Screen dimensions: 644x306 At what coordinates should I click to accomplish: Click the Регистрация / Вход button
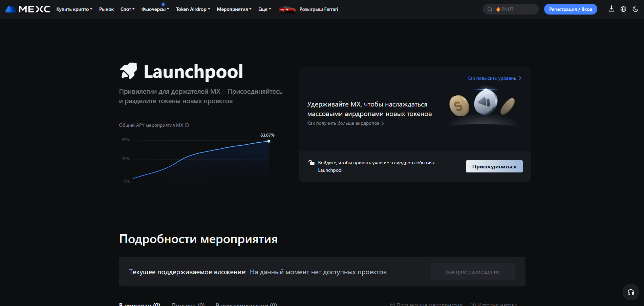571,9
